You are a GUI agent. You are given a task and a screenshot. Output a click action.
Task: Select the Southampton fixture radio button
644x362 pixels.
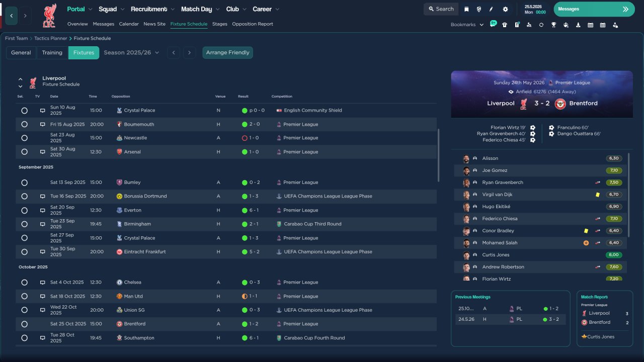point(24,338)
